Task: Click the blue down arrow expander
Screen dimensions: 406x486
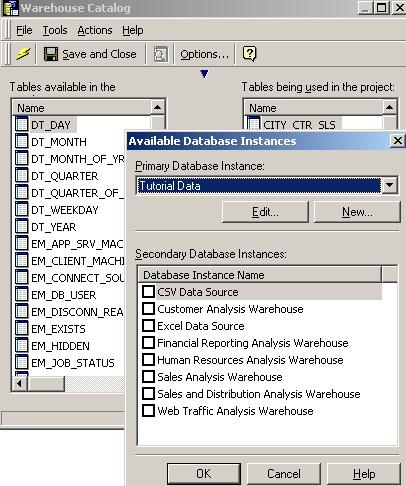Action: (x=204, y=74)
